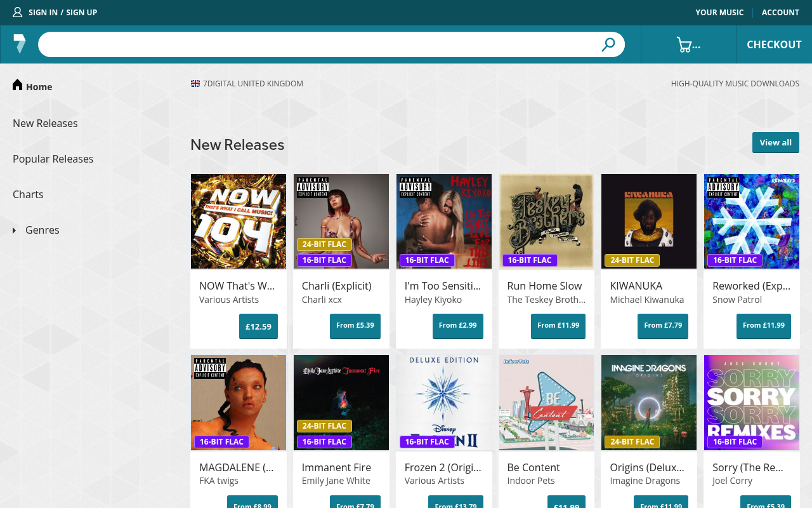The image size is (812, 508).
Task: Click the UK flag icon
Action: click(x=195, y=83)
